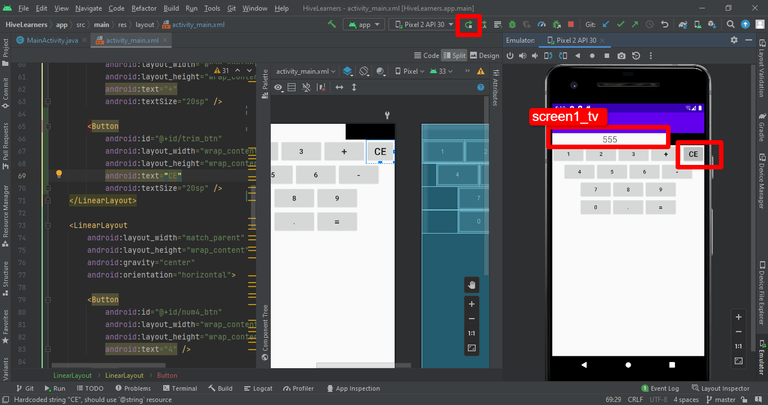
Task: Open the Search Everywhere magnifier icon
Action: point(730,24)
